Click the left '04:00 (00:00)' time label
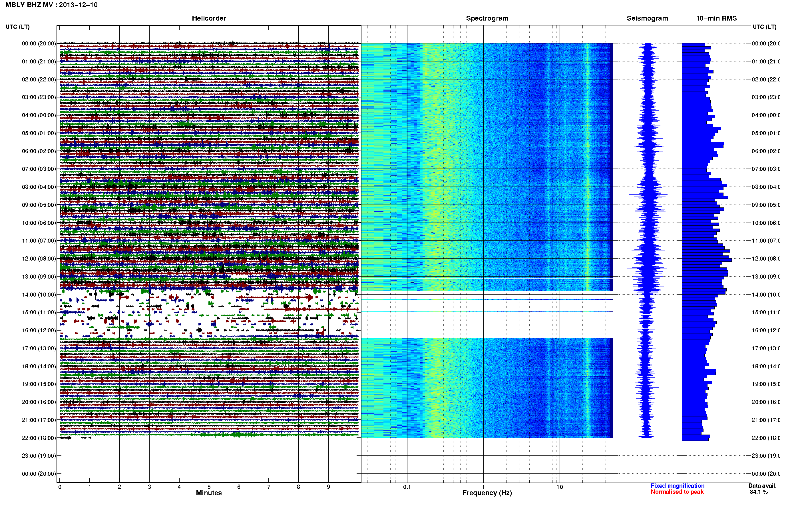 click(39, 115)
